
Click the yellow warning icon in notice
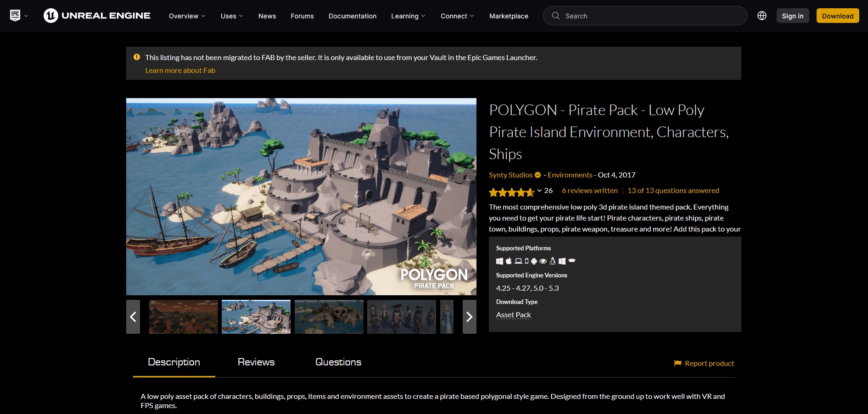(137, 57)
